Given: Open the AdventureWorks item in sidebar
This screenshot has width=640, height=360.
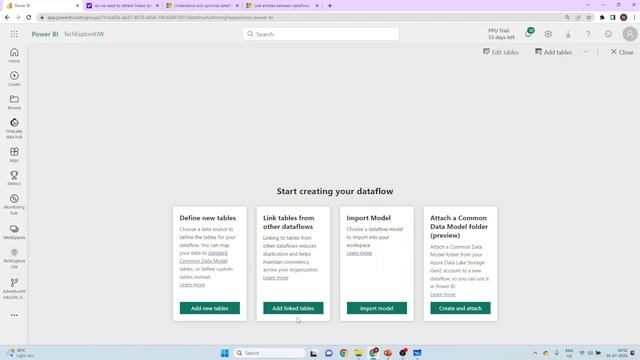Looking at the screenshot, I should coord(14,289).
